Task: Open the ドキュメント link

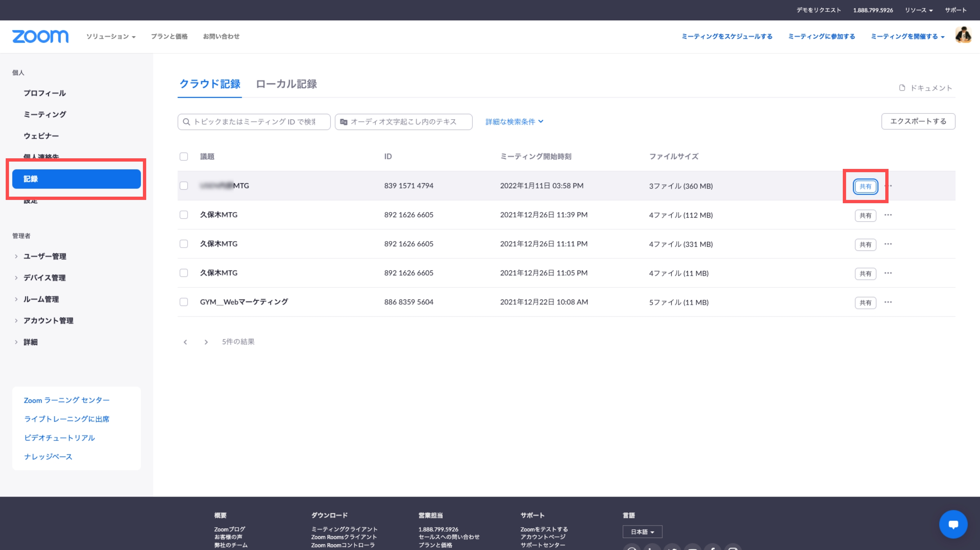Action: [925, 88]
